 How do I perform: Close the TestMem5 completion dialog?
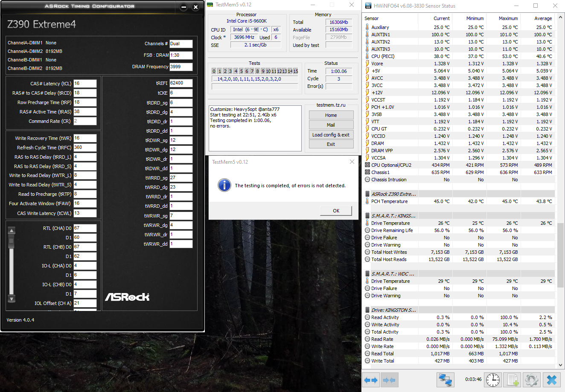coord(352,162)
